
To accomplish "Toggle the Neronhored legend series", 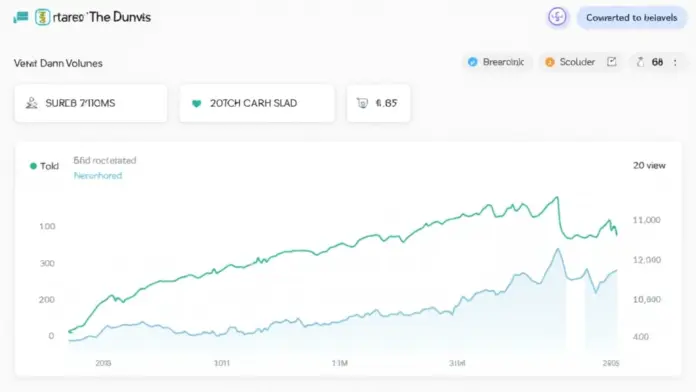I will 98,176.
